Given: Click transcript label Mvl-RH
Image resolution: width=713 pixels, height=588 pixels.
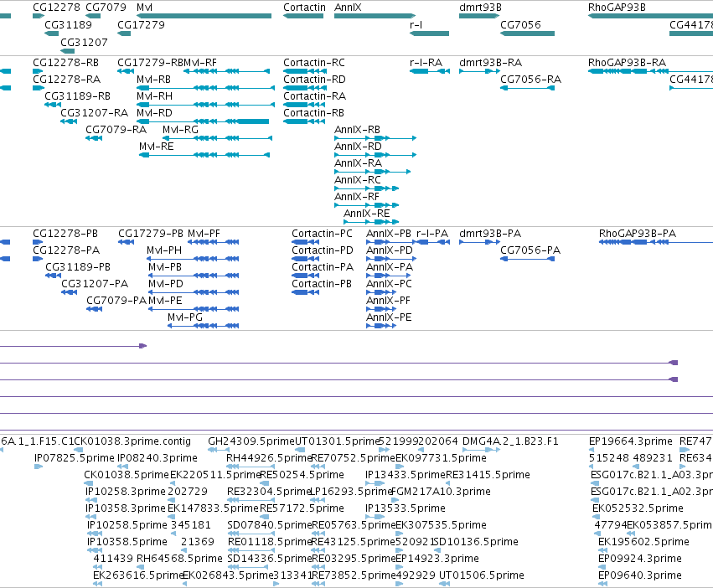Looking at the screenshot, I should 154,96.
